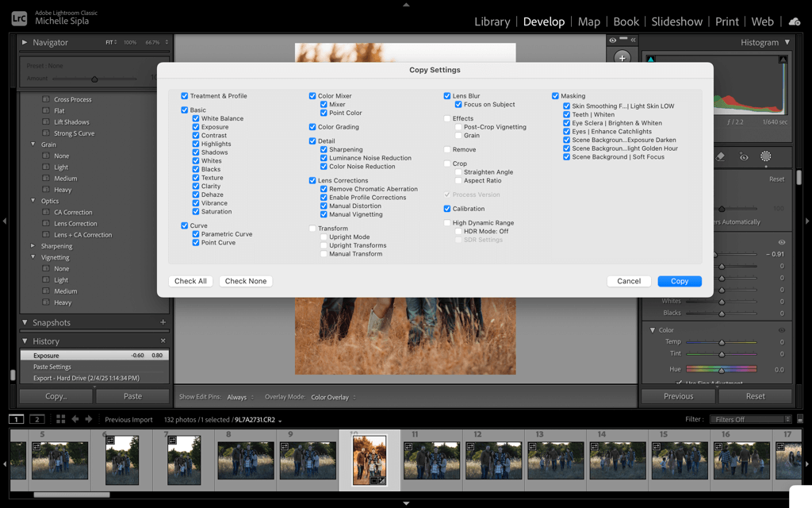The width and height of the screenshot is (812, 508).
Task: Open the Red Eye Correction tool
Action: tap(744, 158)
